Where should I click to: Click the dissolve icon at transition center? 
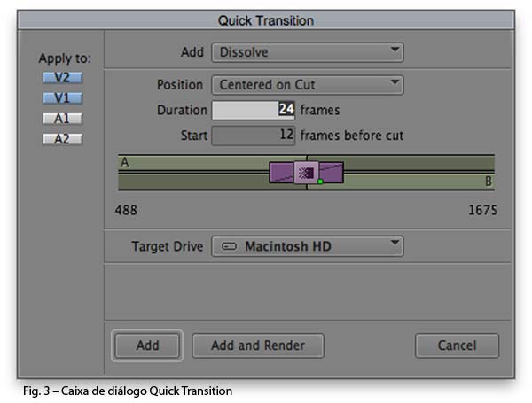307,172
